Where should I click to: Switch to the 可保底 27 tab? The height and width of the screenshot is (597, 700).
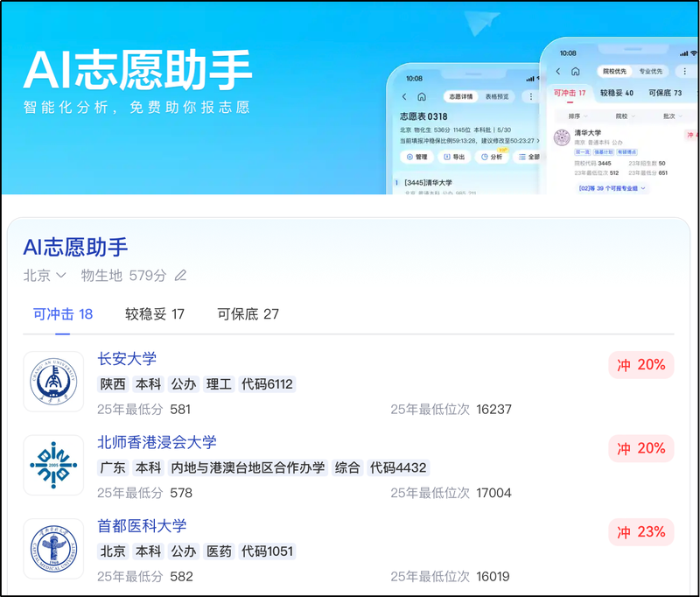pyautogui.click(x=248, y=314)
